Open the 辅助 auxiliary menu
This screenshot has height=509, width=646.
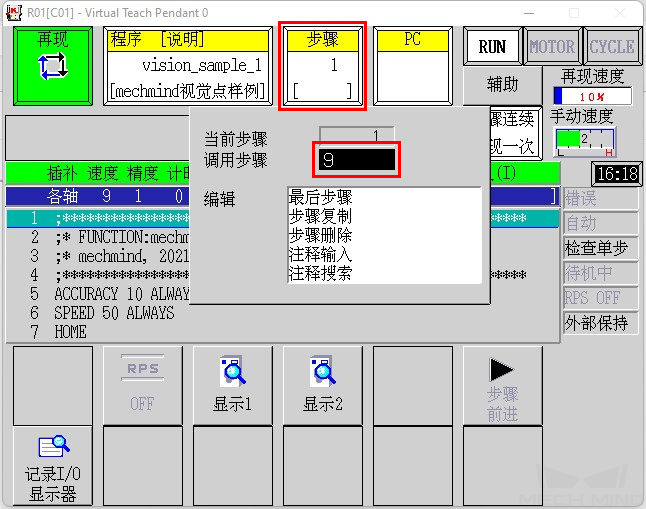coord(502,85)
